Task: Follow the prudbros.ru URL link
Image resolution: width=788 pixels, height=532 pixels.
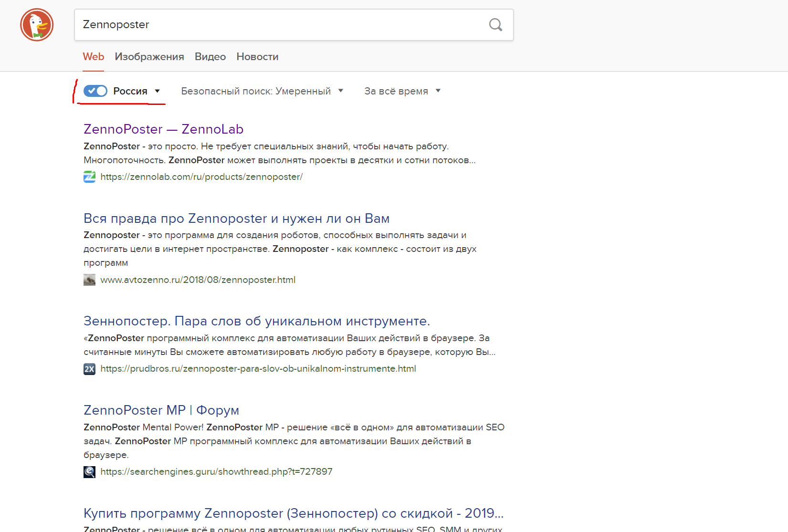Action: [x=258, y=369]
